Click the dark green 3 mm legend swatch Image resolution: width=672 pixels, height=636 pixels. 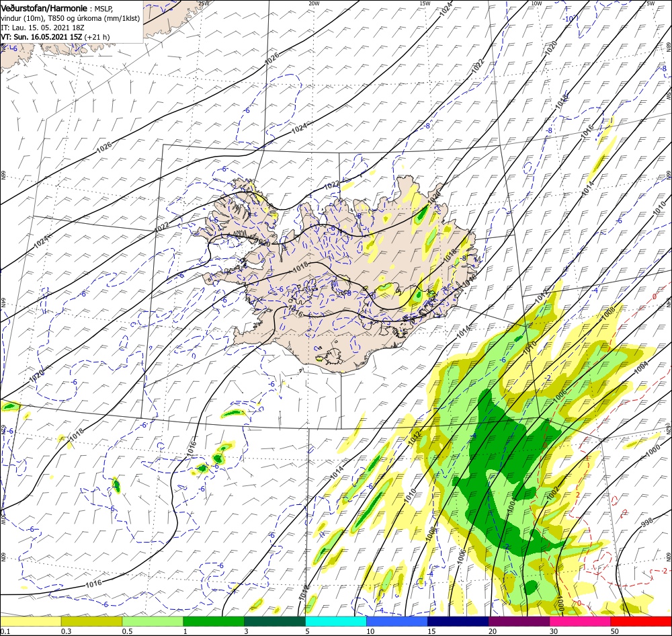pyautogui.click(x=275, y=621)
